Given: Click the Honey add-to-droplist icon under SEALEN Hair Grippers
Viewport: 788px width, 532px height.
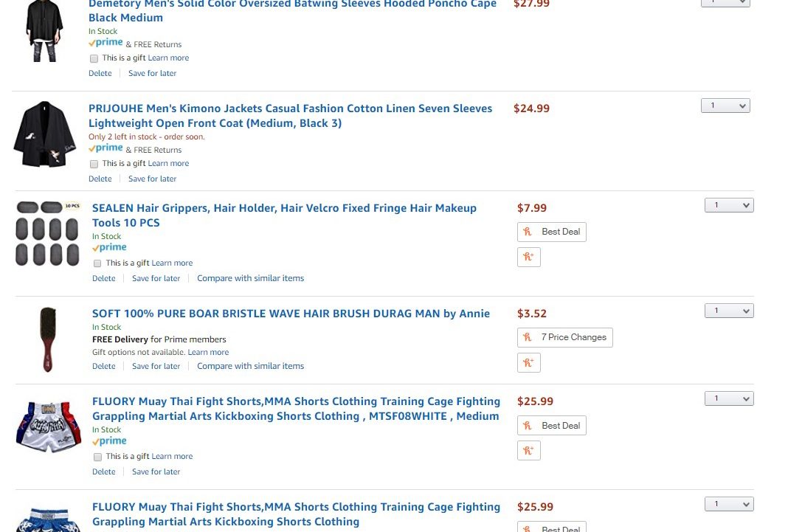Looking at the screenshot, I should [x=529, y=257].
